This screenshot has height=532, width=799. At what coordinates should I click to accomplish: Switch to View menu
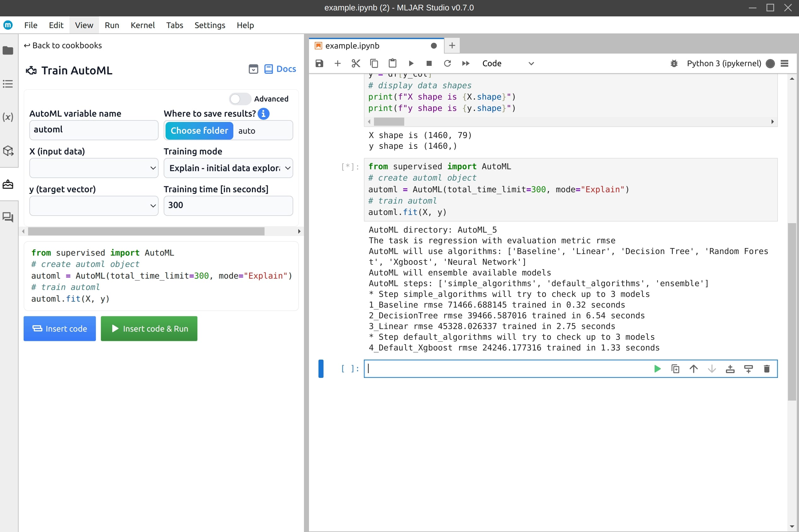point(84,25)
